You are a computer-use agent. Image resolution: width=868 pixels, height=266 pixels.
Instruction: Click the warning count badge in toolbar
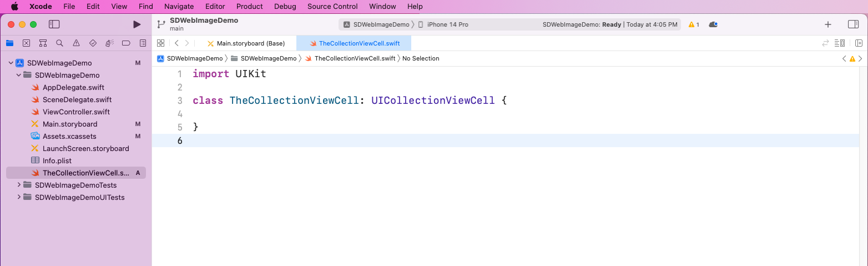coord(694,24)
